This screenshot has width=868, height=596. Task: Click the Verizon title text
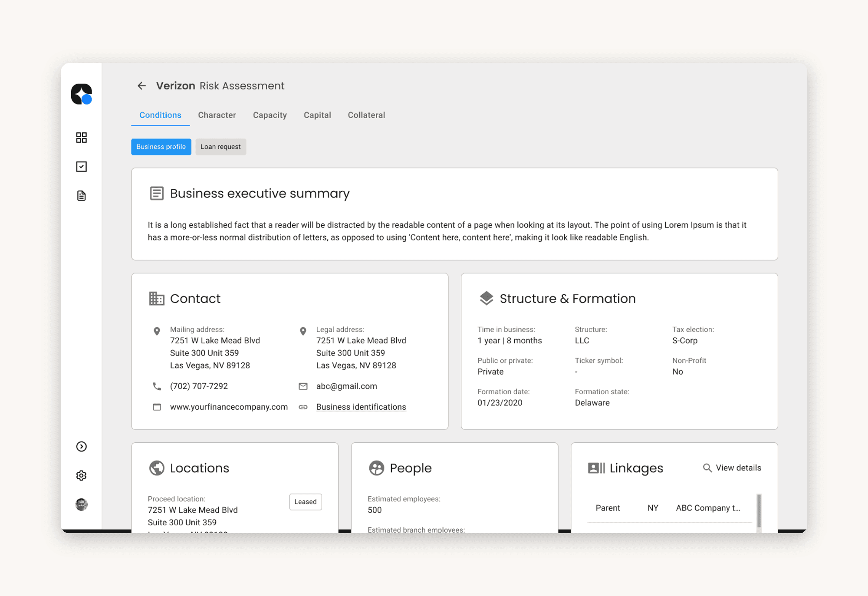click(x=175, y=86)
